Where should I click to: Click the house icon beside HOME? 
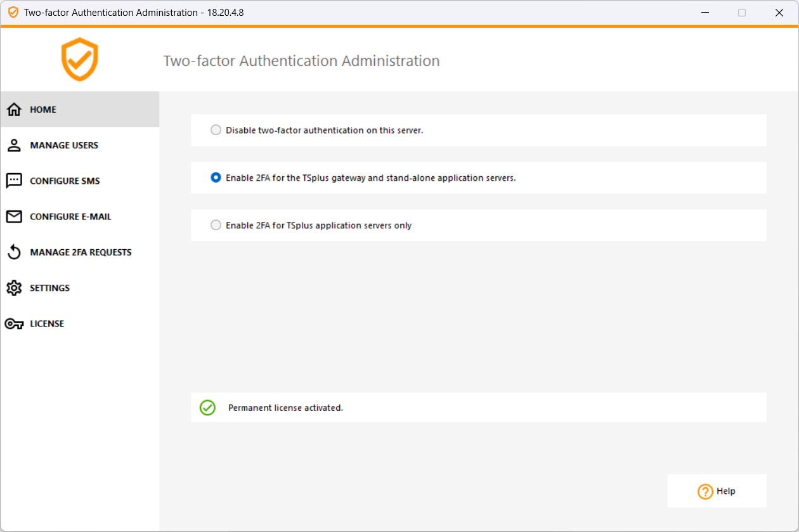(14, 110)
